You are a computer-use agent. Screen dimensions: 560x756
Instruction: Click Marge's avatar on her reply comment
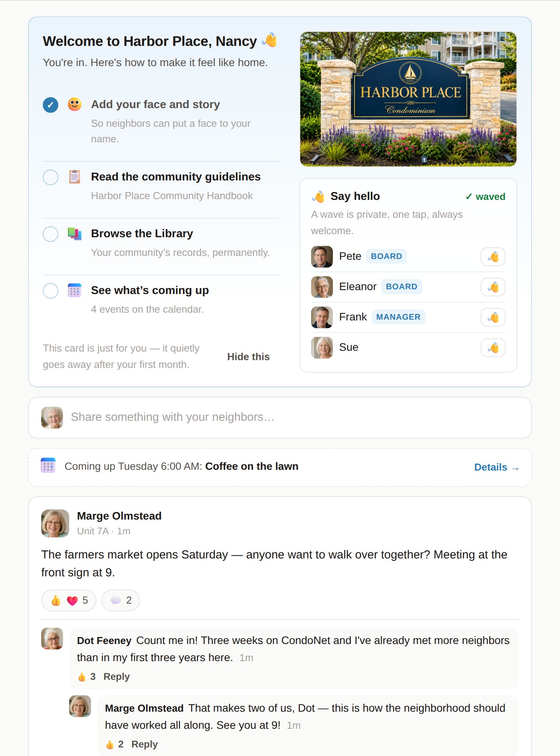click(x=80, y=706)
